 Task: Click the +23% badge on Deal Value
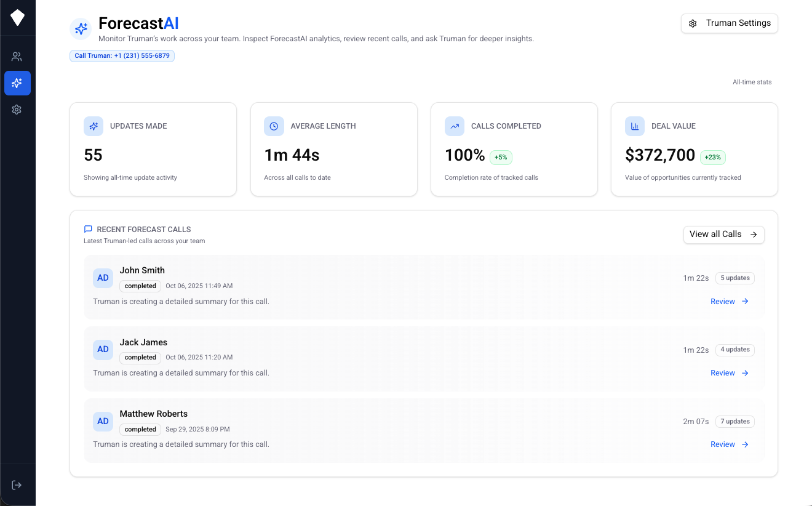coord(712,157)
